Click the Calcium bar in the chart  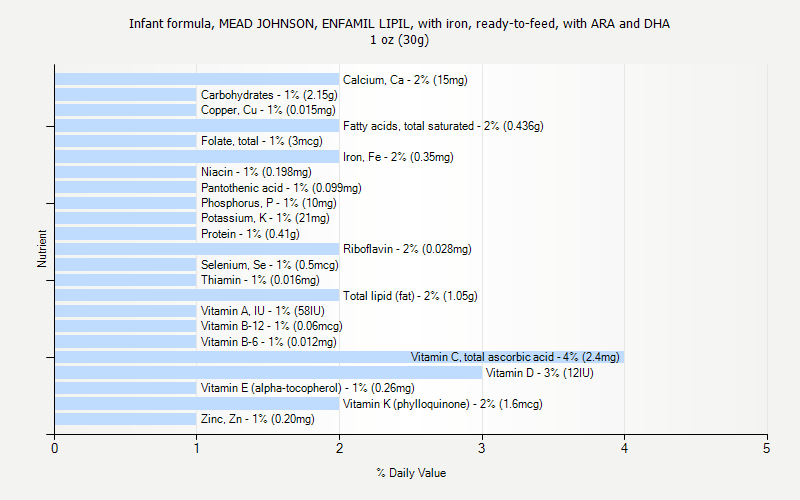197,79
